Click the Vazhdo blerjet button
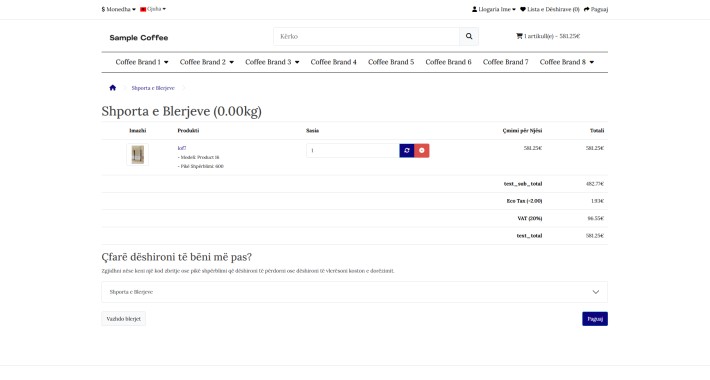Viewport: 710px width, 380px height. (124, 319)
